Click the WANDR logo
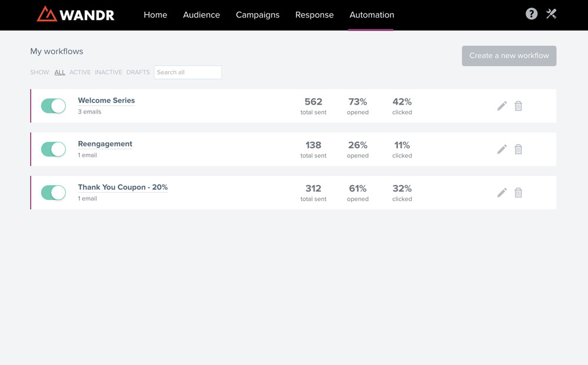The height and width of the screenshot is (365, 588). 76,14
